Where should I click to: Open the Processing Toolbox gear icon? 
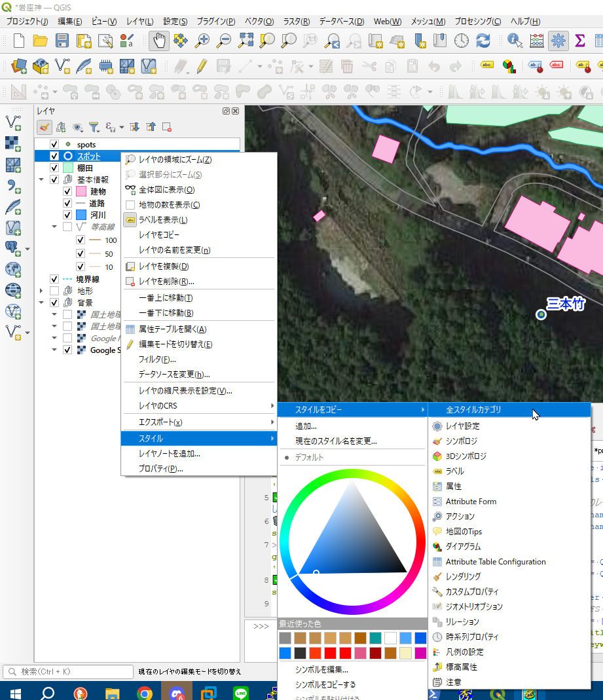pyautogui.click(x=558, y=41)
